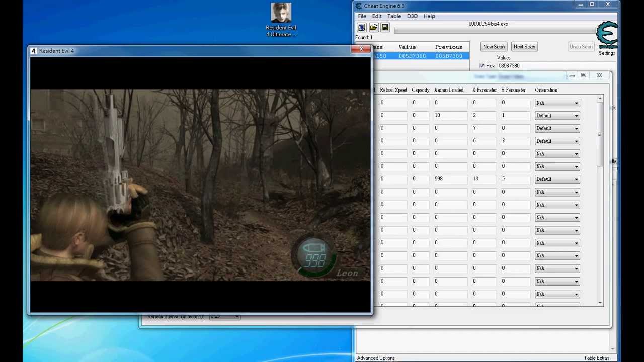644x362 pixels.
Task: Click the Ammo Loaded column header
Action: coord(449,90)
